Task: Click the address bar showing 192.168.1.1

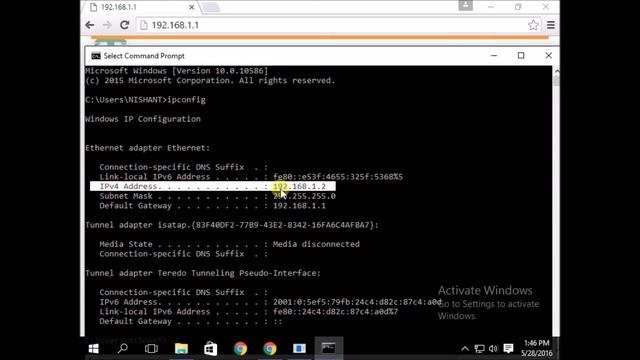Action: click(339, 25)
